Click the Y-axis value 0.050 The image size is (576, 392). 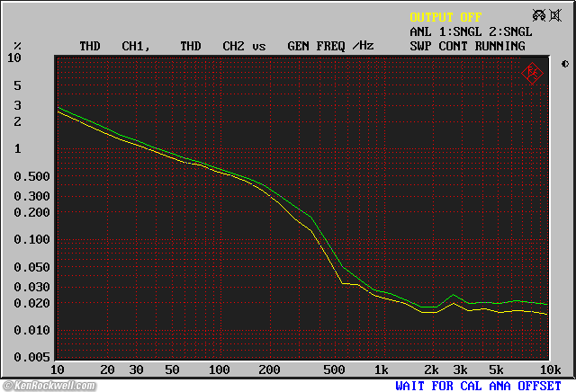(31, 267)
